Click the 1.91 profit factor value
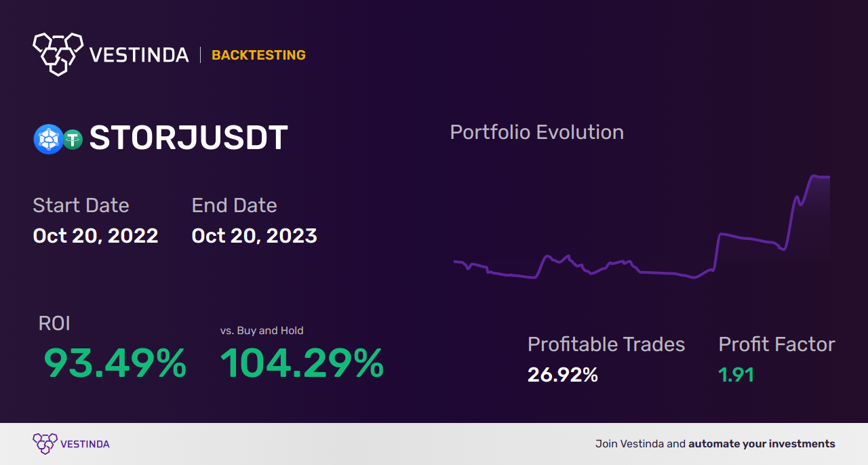 (736, 375)
